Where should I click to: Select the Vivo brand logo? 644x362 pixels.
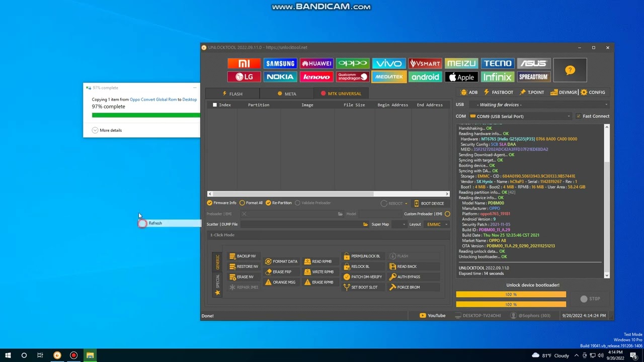[x=389, y=63]
